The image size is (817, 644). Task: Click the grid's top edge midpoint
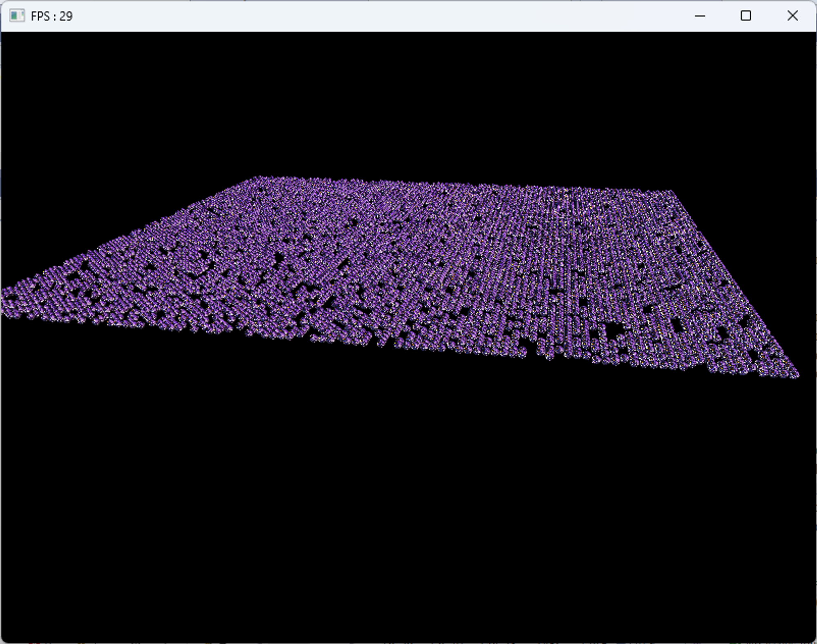[x=462, y=185]
